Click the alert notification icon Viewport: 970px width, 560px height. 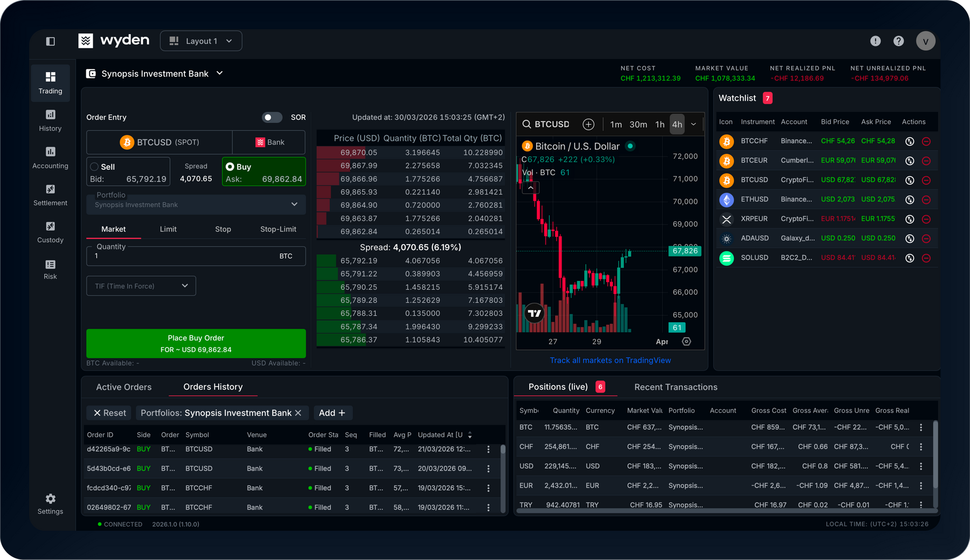[x=876, y=41]
